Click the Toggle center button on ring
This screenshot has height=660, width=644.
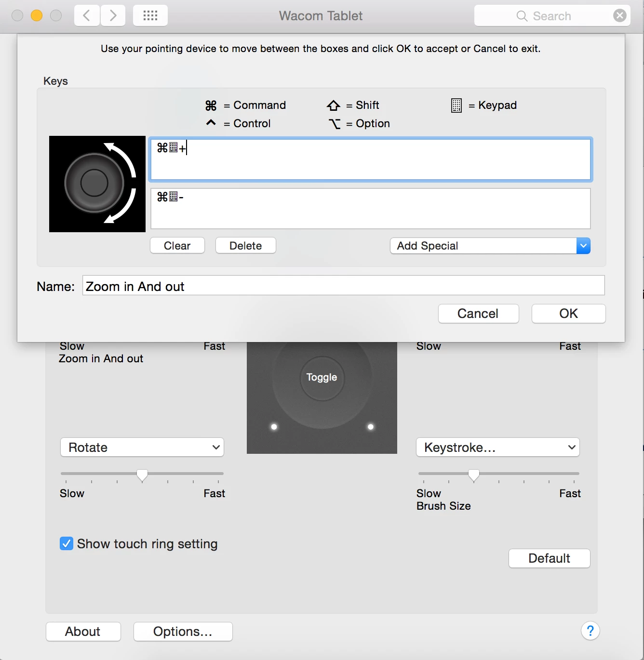(x=322, y=378)
